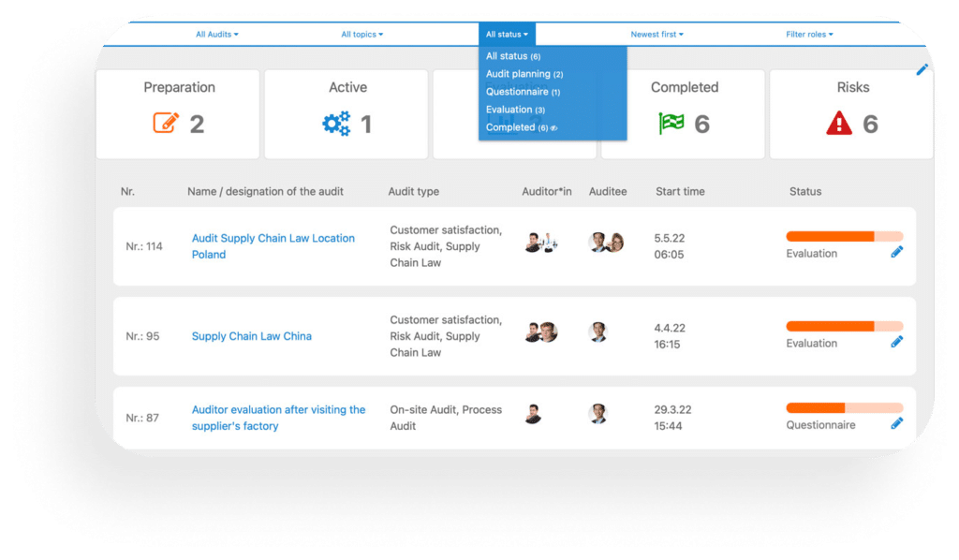The width and height of the screenshot is (959, 560).
Task: Click the Status column header
Action: 805,191
